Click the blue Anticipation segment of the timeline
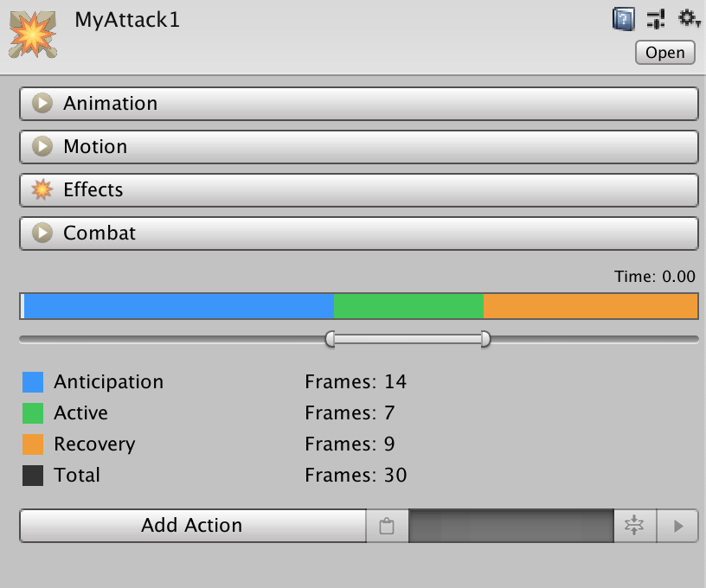Screen dimensions: 706x588 coord(179,306)
